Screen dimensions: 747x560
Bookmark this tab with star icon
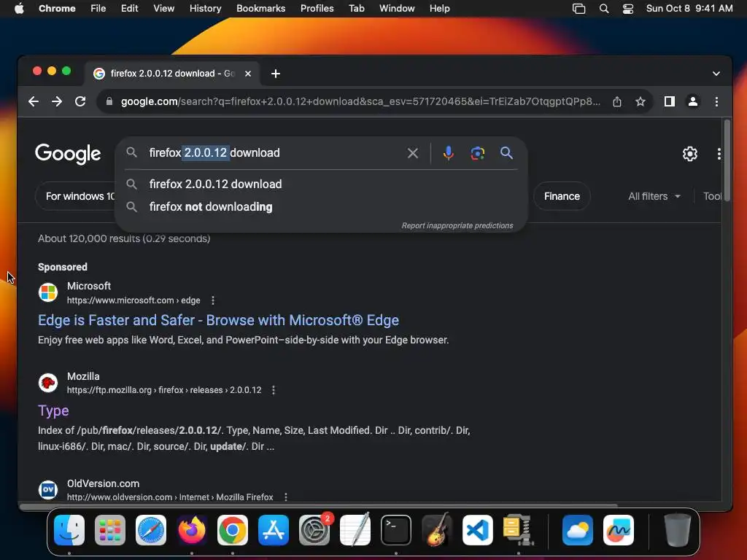point(640,101)
